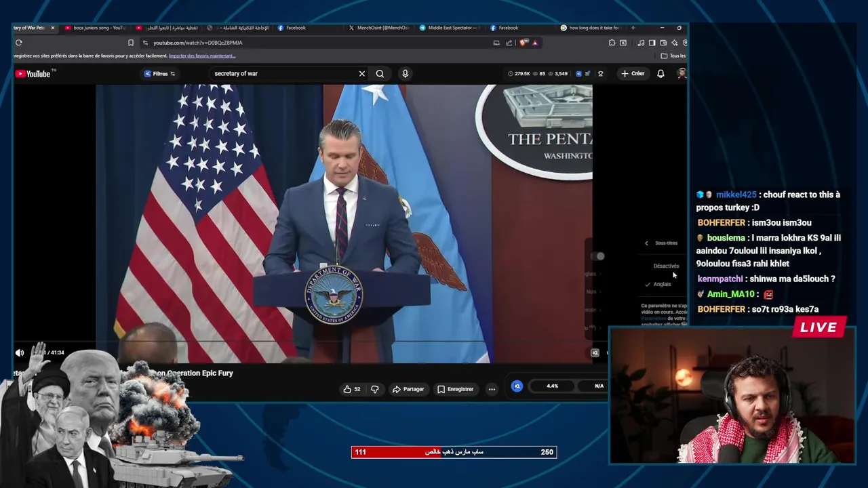The height and width of the screenshot is (488, 868).
Task: Click the Paramètres link in subtitles panel
Action: pyautogui.click(x=654, y=319)
